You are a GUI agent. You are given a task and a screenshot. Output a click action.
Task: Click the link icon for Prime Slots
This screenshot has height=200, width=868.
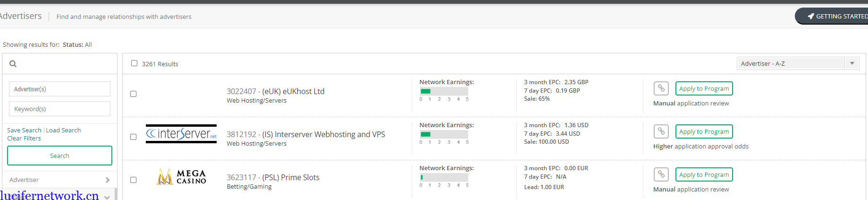pos(661,174)
